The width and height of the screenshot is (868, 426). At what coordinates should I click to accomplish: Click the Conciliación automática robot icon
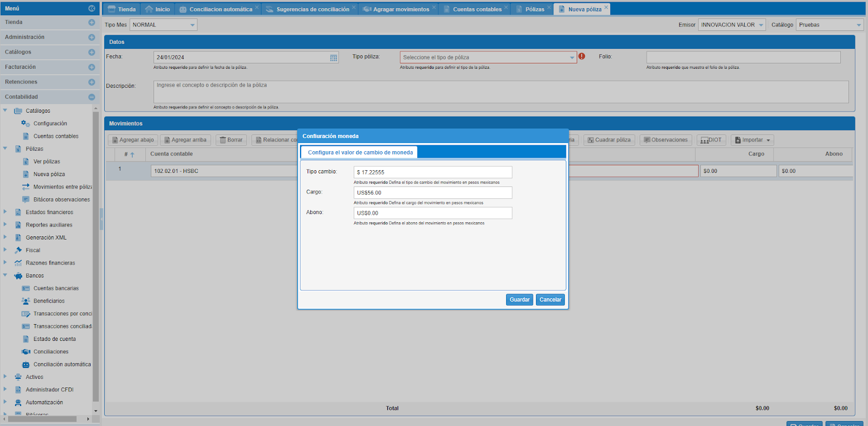(x=25, y=365)
